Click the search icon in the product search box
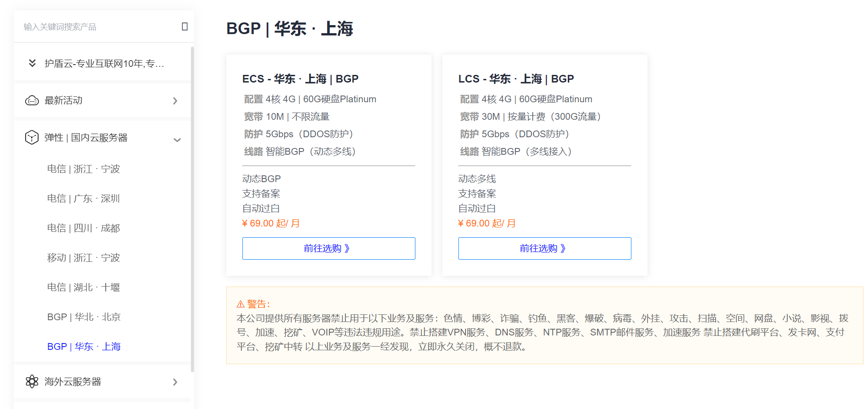Screen dimensions: 868x409 [185, 26]
